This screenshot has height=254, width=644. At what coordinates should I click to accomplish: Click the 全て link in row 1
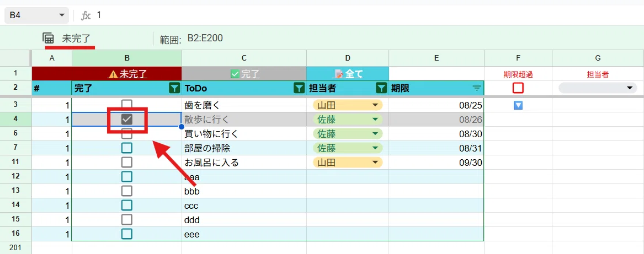tap(348, 74)
